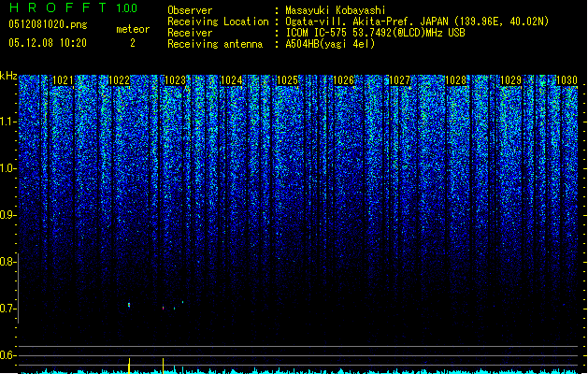Click the date stamp 05.12.08 10:20
Screen dimensions: 588x374
point(48,43)
